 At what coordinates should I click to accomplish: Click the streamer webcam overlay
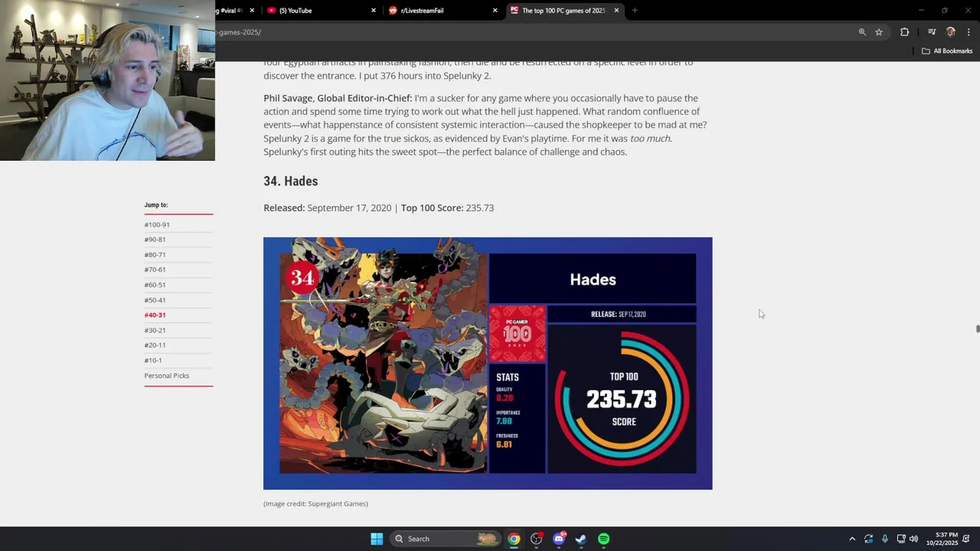pos(107,80)
